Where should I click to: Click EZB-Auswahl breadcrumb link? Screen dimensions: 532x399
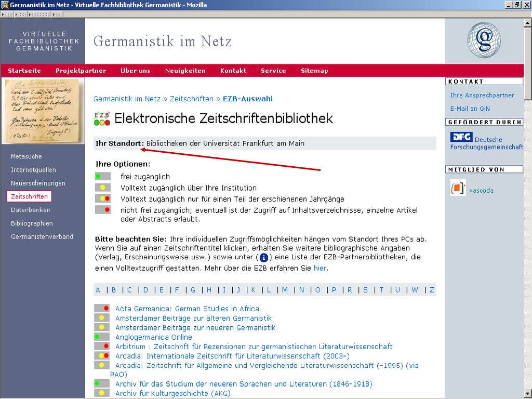click(x=248, y=99)
